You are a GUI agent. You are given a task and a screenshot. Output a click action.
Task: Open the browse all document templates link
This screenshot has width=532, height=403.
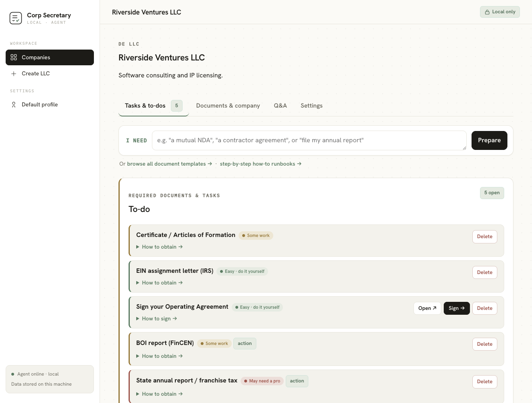[x=170, y=164]
